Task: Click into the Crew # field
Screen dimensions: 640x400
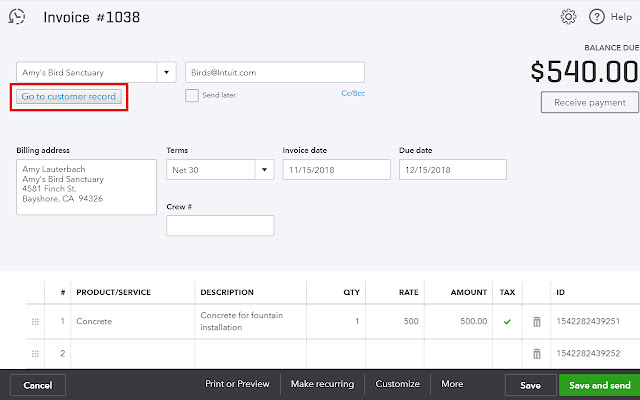Action: point(219,226)
